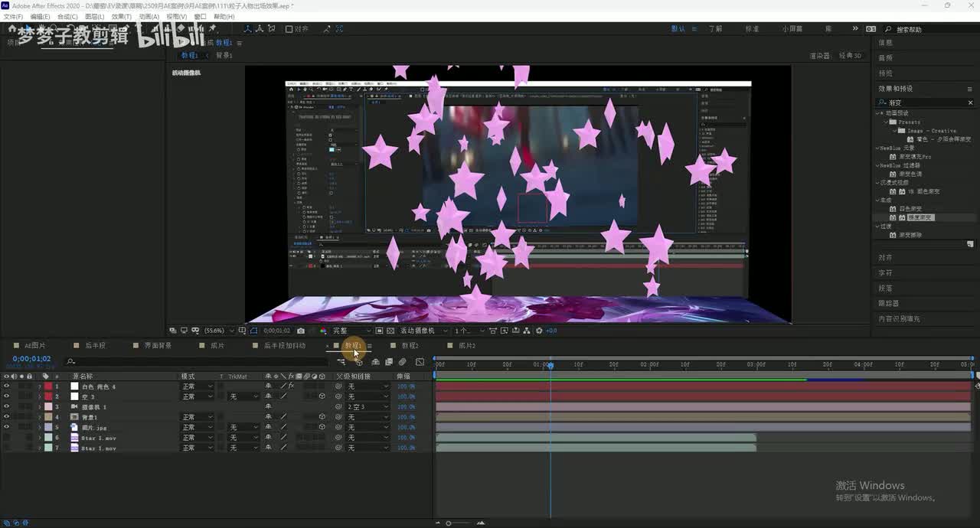Toggle effects fx switch on layer 1
The image size is (980, 528).
pos(291,386)
